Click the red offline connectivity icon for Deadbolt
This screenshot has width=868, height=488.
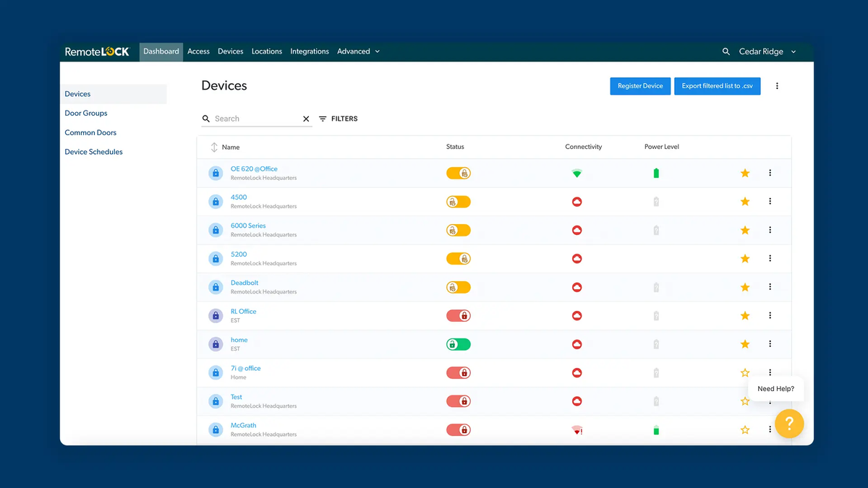(576, 287)
